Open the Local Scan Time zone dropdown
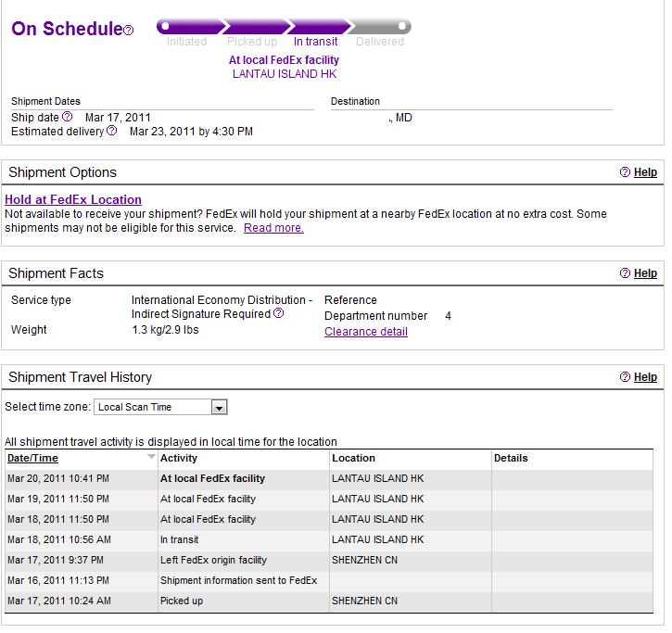 [160, 407]
